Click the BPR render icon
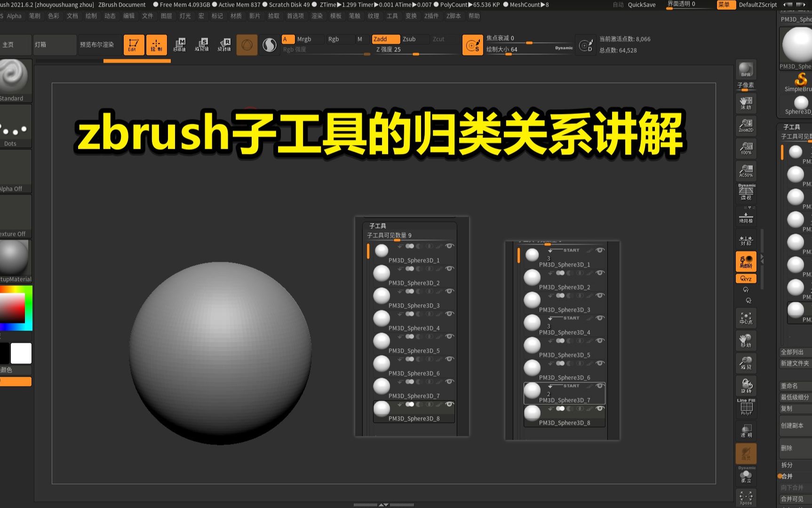The height and width of the screenshot is (508, 812). [746, 70]
